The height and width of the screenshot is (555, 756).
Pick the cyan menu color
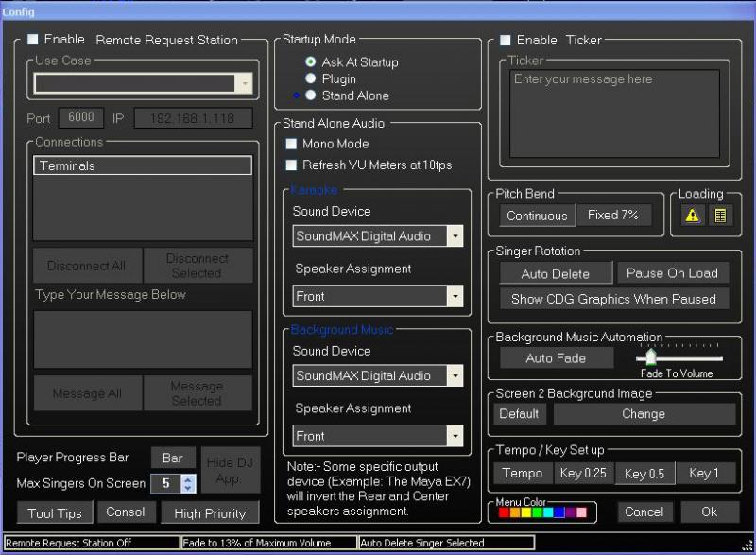548,512
